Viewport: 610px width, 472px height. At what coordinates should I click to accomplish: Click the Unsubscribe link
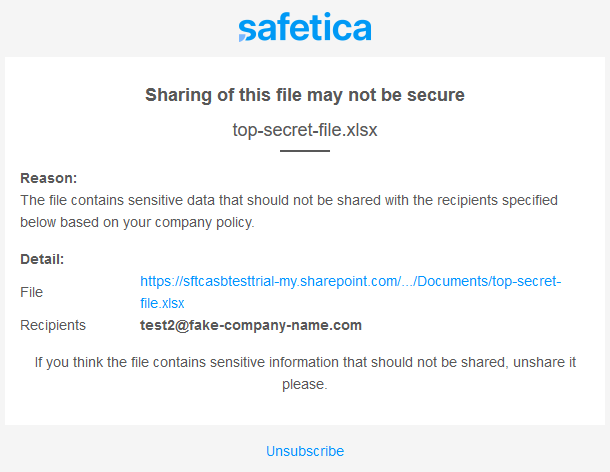[305, 451]
